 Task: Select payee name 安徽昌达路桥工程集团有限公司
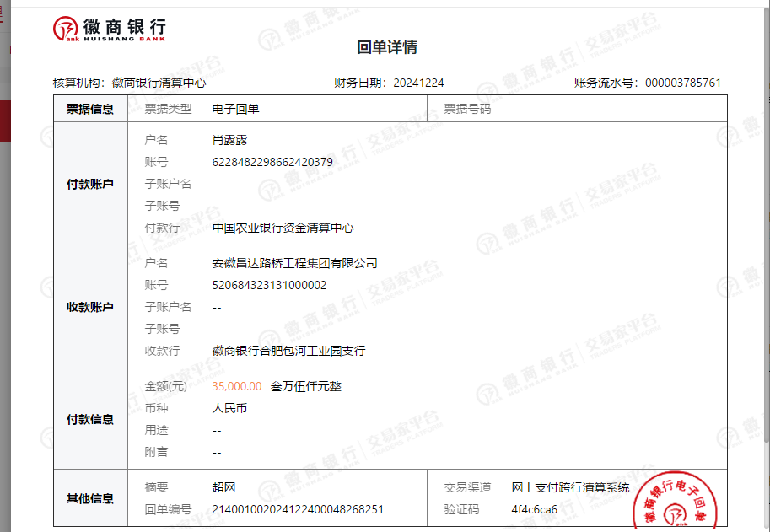pyautogui.click(x=294, y=263)
